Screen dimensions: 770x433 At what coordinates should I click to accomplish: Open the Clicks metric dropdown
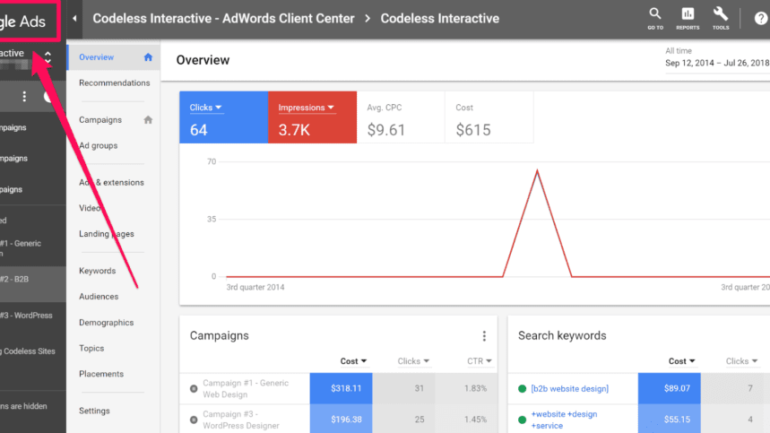[x=206, y=108]
